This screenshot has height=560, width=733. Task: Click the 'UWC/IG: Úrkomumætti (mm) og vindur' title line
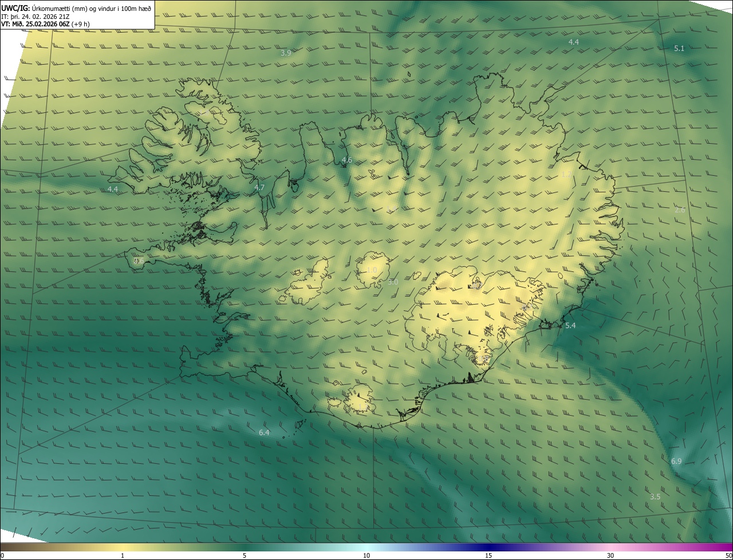(x=76, y=8)
